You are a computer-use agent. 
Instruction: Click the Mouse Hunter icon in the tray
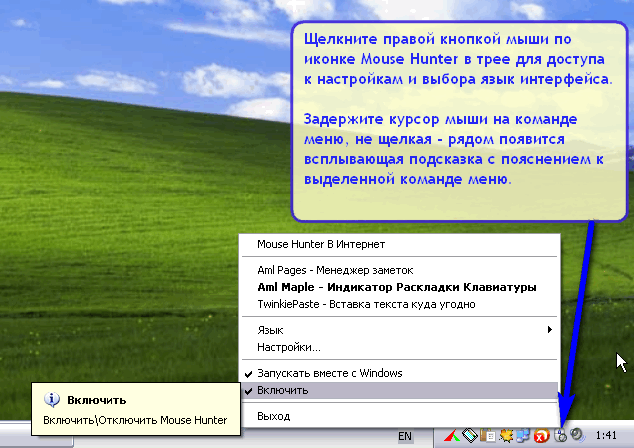560,435
